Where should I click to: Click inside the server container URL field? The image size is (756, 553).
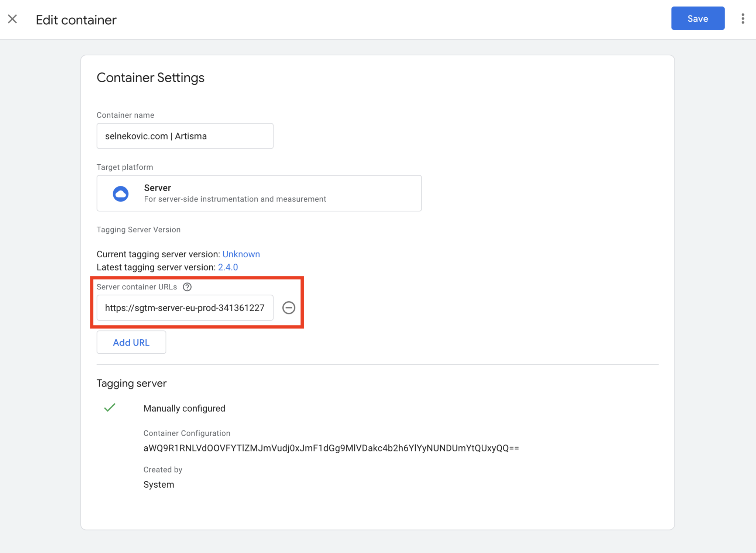185,308
